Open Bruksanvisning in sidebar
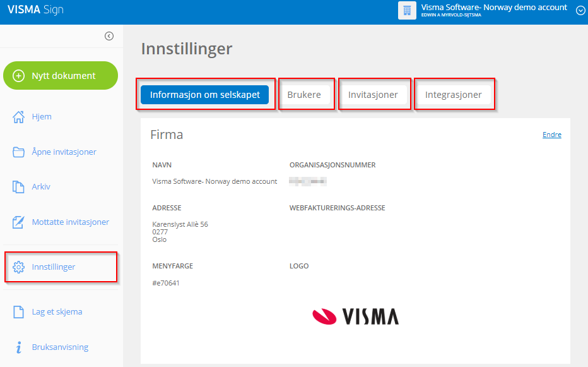Viewport: 588px width, 367px height. 60,347
